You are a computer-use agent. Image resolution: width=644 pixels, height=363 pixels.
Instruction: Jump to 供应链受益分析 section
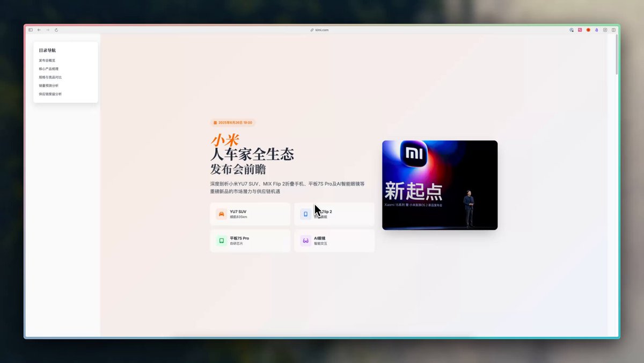pyautogui.click(x=50, y=94)
